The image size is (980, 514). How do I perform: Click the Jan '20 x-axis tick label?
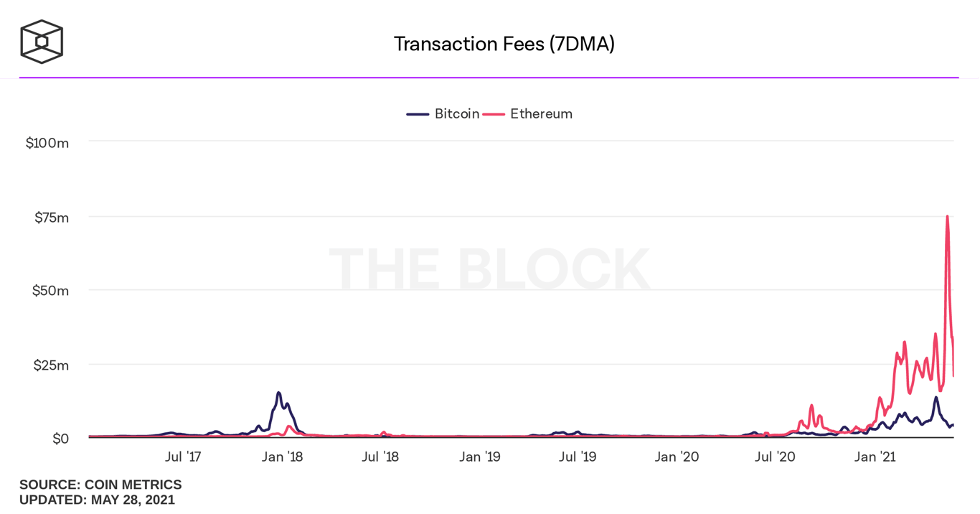point(677,457)
